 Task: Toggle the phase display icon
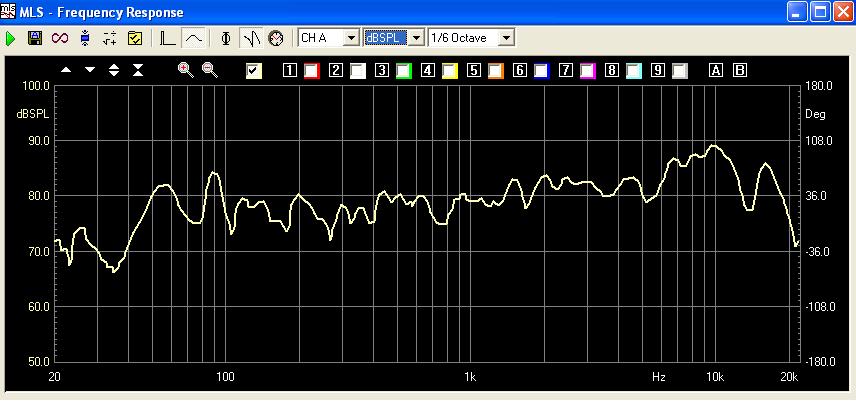(226, 38)
